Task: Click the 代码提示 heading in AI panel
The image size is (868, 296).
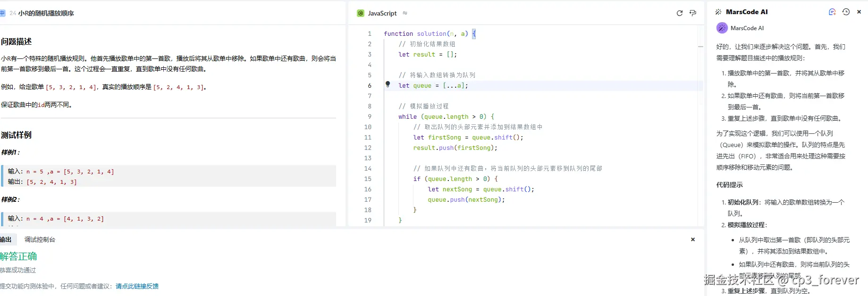Action: pos(729,185)
